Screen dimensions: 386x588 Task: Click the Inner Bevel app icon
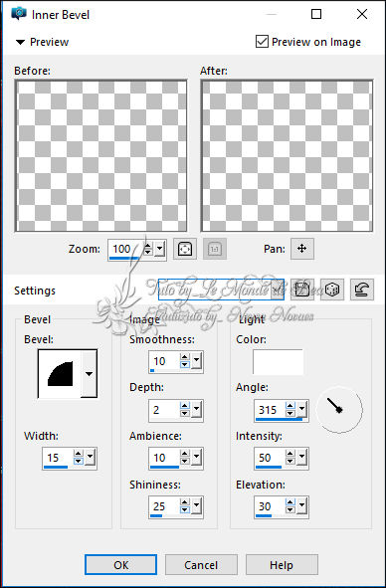[19, 14]
